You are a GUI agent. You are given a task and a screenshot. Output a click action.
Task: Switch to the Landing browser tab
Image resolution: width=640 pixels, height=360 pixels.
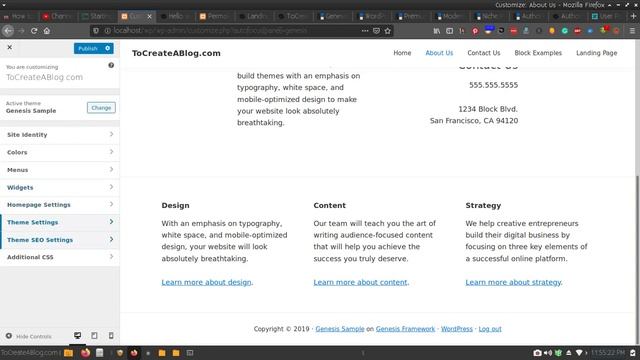tap(254, 16)
